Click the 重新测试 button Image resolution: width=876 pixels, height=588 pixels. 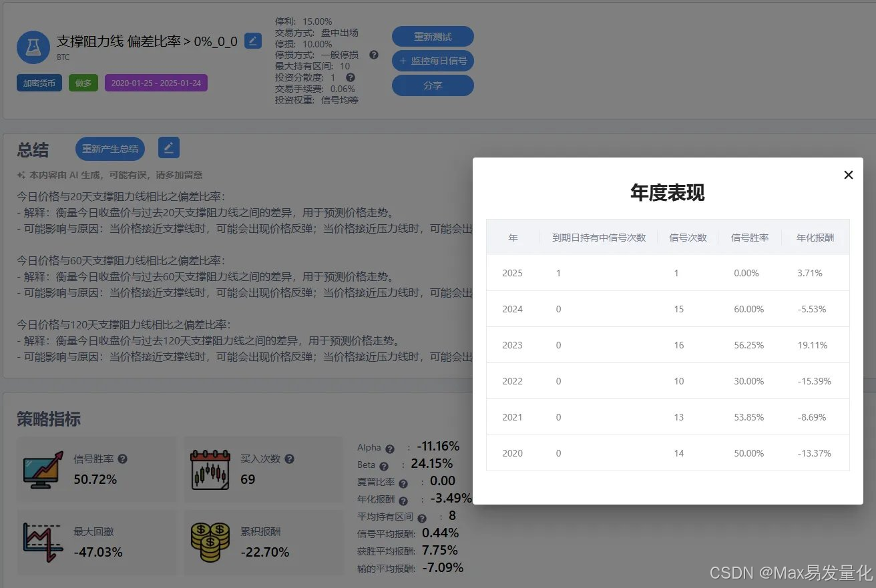pos(433,37)
